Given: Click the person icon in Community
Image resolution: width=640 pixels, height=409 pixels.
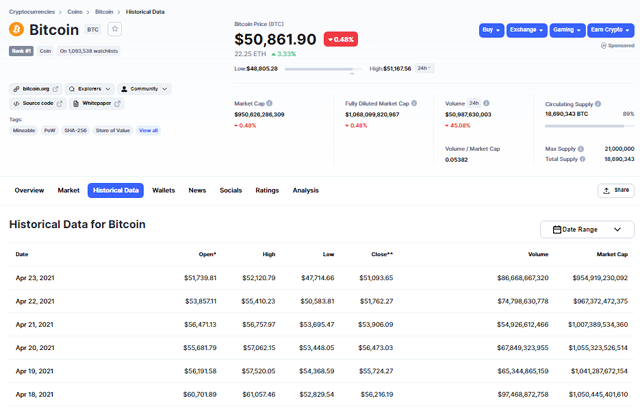Looking at the screenshot, I should coord(124,89).
